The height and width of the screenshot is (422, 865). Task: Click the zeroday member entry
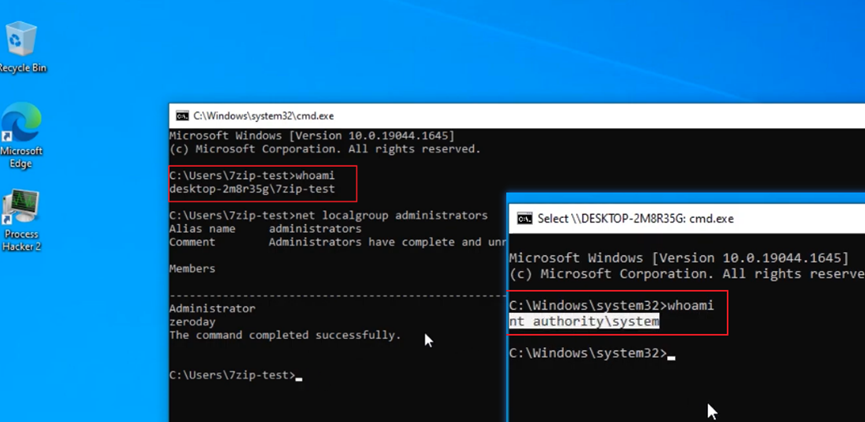point(193,322)
